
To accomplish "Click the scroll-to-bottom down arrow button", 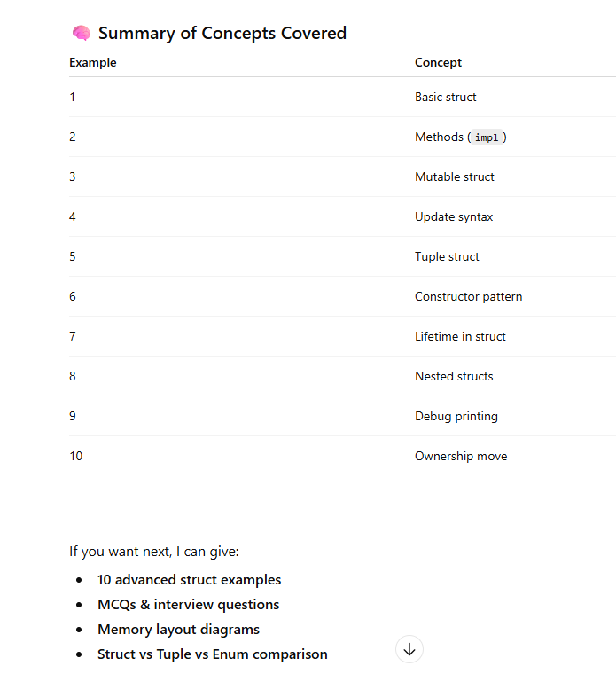I will (409, 650).
